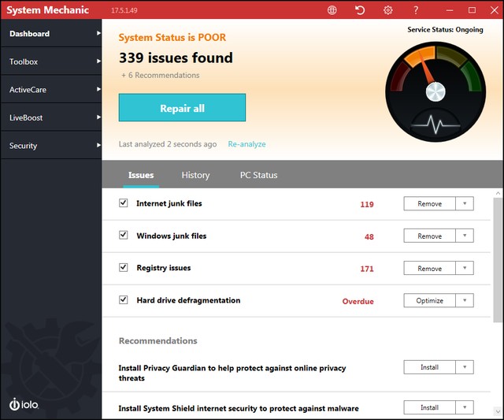Select LiveBoost in the sidebar

pyautogui.click(x=50, y=117)
